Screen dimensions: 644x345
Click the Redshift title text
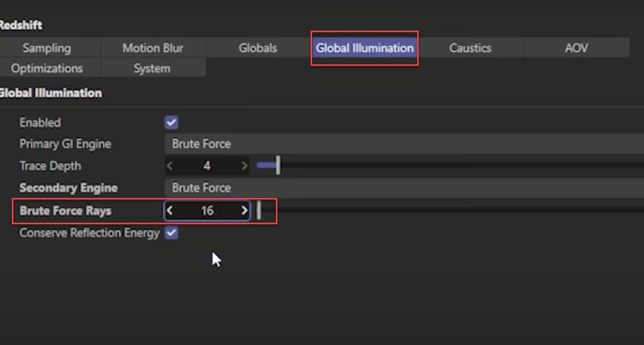(21, 25)
